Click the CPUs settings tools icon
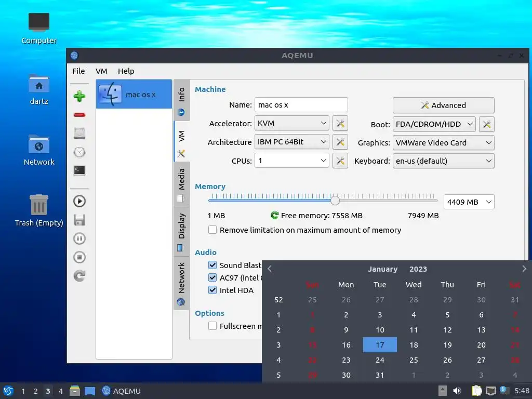Viewport: 532px width, 399px height. [x=340, y=161]
